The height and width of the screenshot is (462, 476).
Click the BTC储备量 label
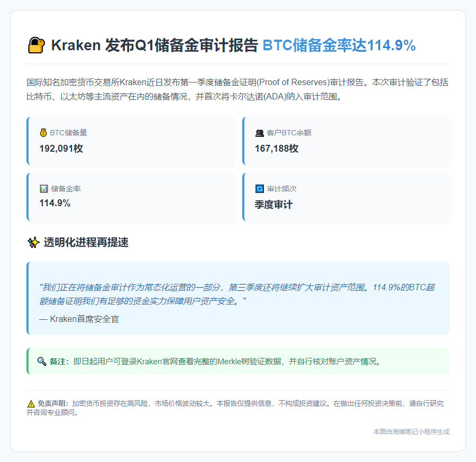[69, 133]
